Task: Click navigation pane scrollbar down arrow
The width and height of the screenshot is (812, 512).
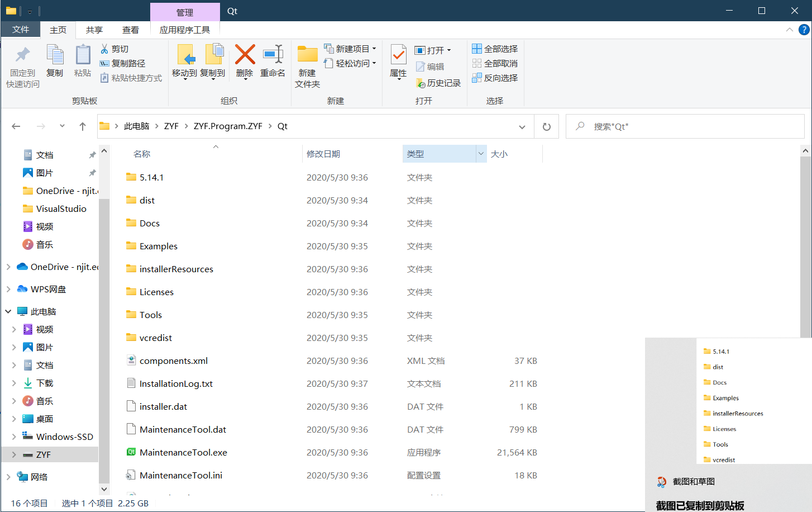Action: (x=104, y=489)
